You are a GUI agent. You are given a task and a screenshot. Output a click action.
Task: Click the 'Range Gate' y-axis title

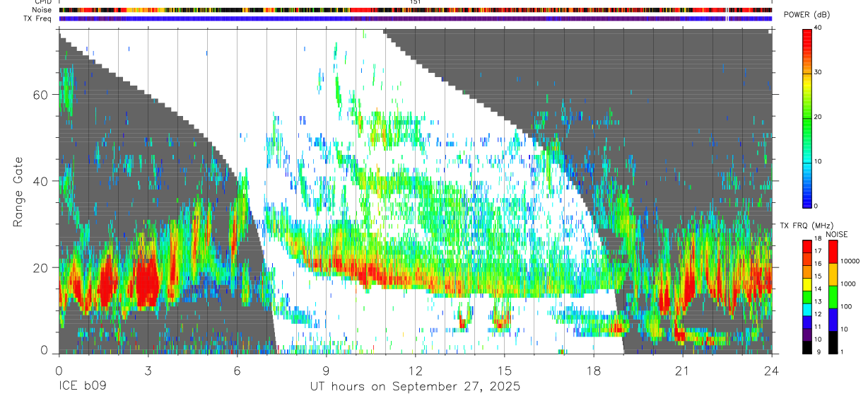[18, 192]
